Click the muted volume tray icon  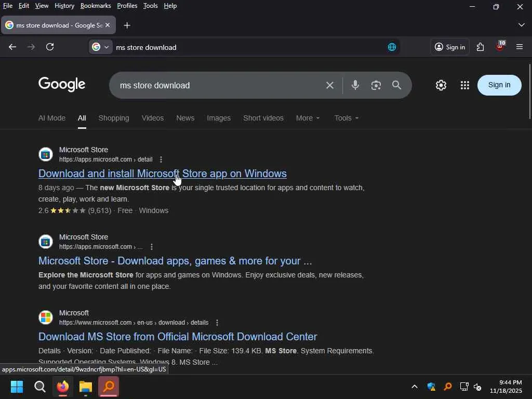tap(477, 387)
